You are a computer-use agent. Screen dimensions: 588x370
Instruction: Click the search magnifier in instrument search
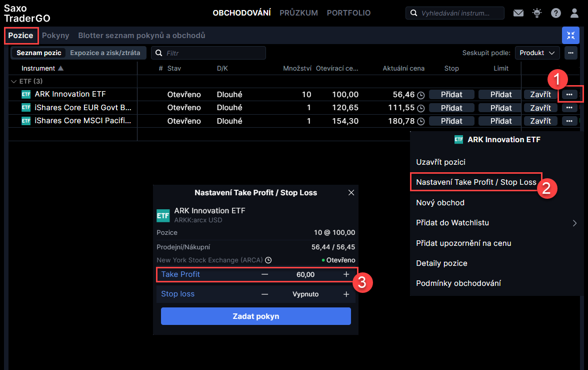[413, 13]
